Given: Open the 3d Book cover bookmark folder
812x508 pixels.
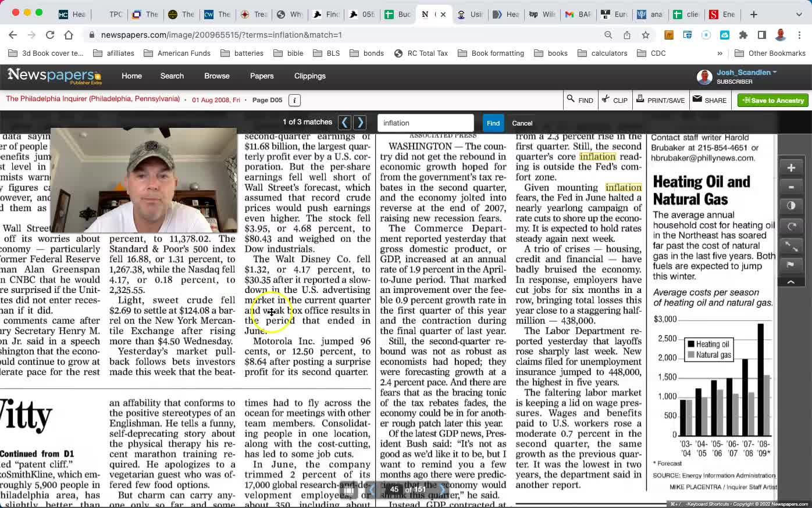Looking at the screenshot, I should [x=46, y=53].
